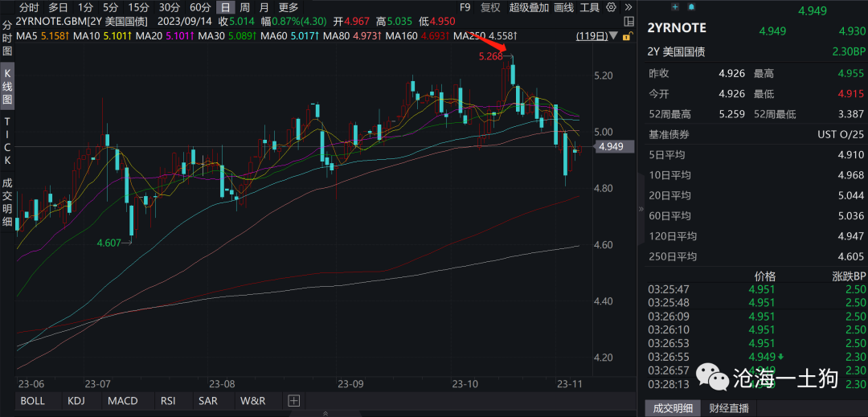
Task: Add an indicator with plus box icon
Action: click(x=293, y=400)
